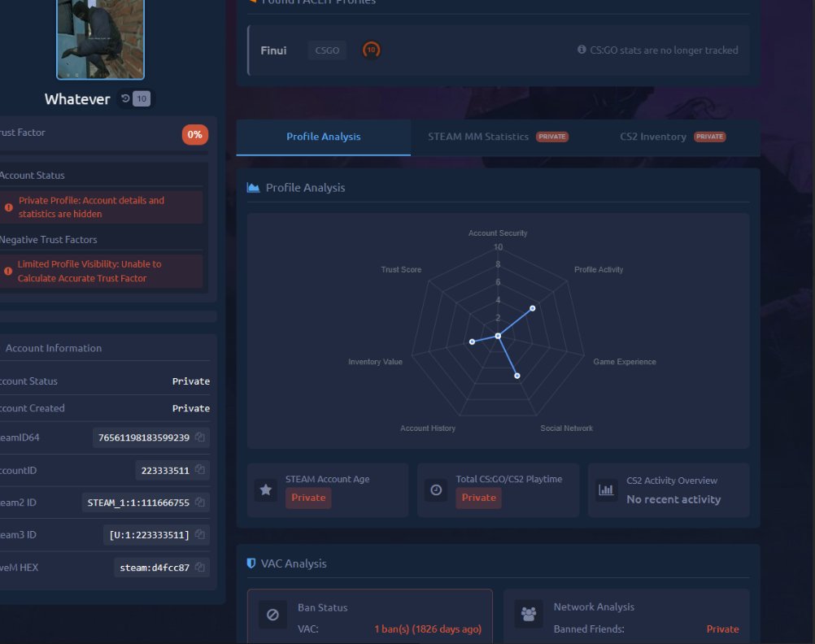This screenshot has height=644, width=815.
Task: Click the VAC Analysis shield icon
Action: click(251, 563)
